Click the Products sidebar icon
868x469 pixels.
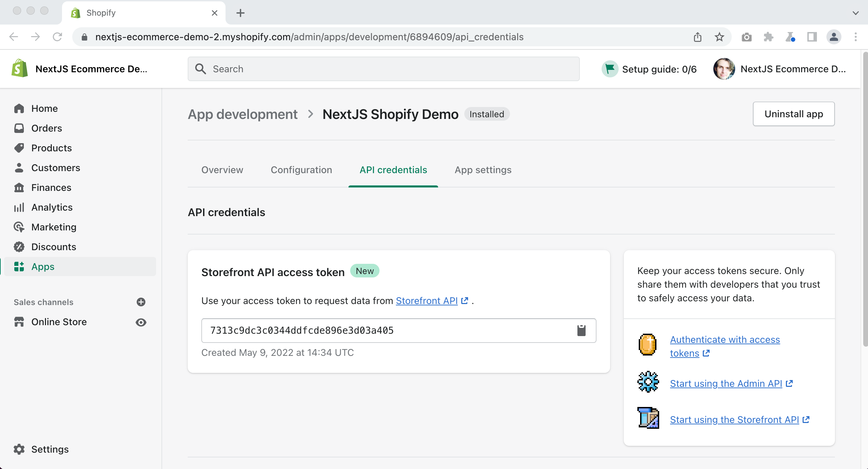20,147
